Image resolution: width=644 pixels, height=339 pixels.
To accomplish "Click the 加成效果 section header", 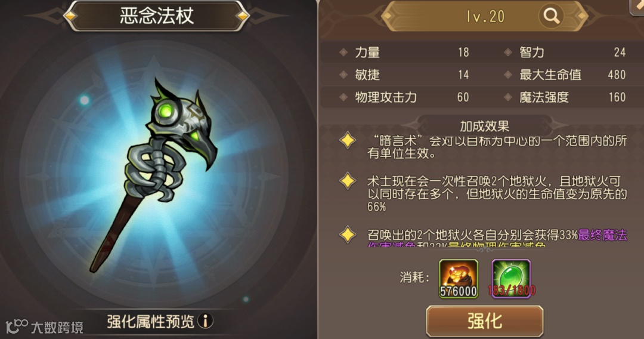I will 485,126.
